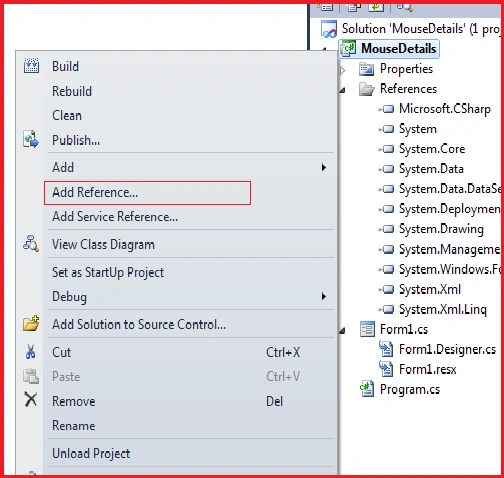Open the Debug submenu arrow
Image resolution: width=504 pixels, height=478 pixels.
pos(323,296)
